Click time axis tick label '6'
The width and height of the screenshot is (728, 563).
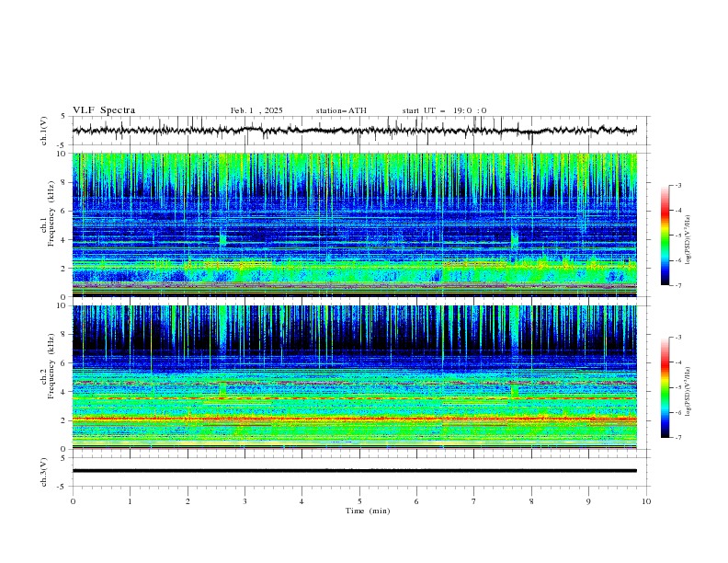(x=416, y=501)
